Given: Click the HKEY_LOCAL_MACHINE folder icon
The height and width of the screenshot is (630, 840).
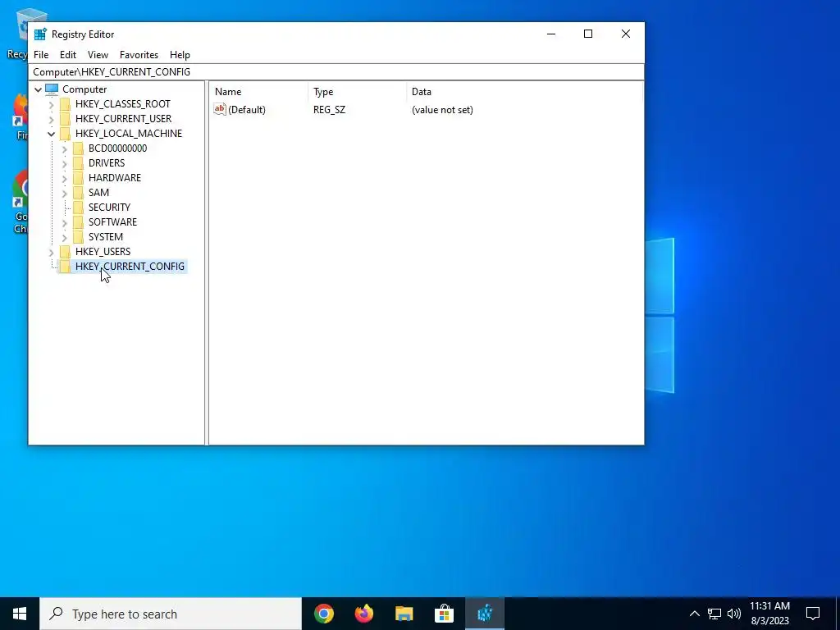Looking at the screenshot, I should pos(65,134).
